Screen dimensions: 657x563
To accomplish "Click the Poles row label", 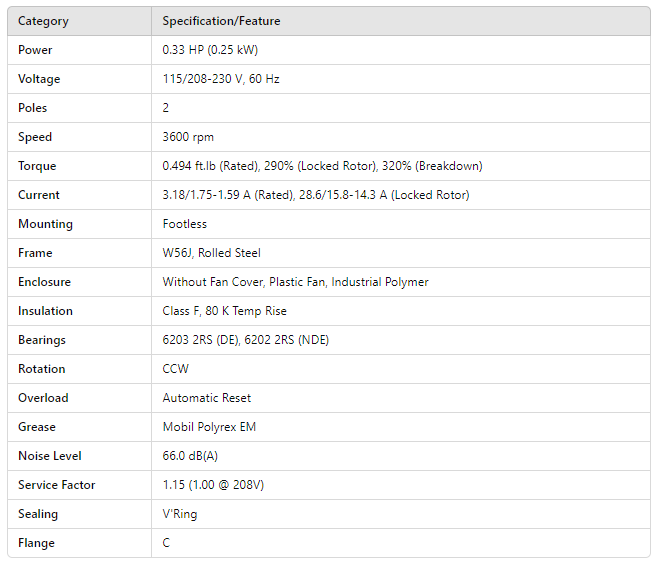I will click(x=33, y=108).
